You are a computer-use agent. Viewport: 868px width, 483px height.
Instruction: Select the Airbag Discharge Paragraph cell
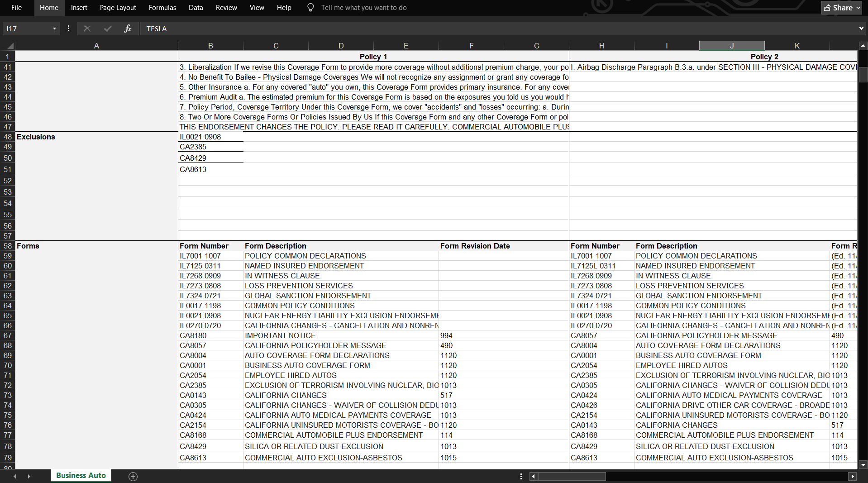coord(713,67)
